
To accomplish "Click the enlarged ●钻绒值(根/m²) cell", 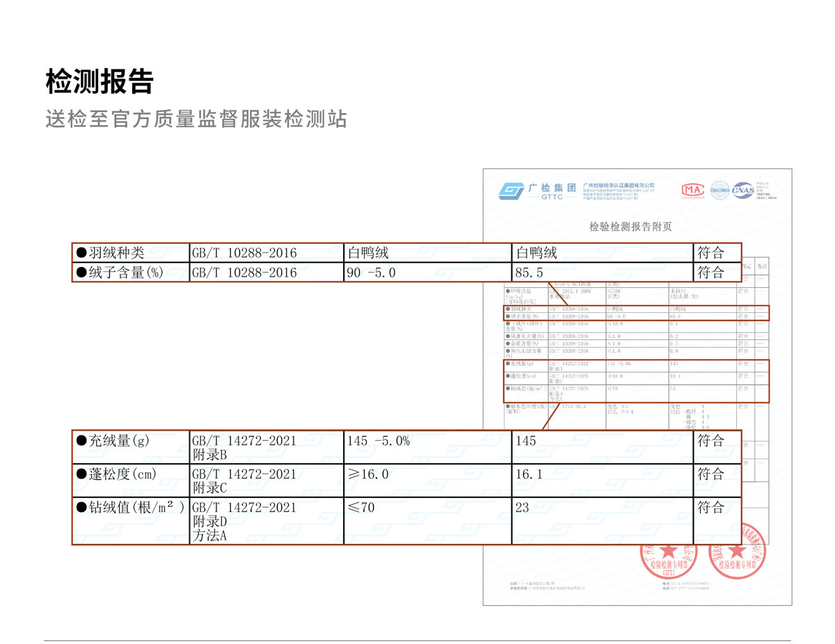I will [131, 520].
